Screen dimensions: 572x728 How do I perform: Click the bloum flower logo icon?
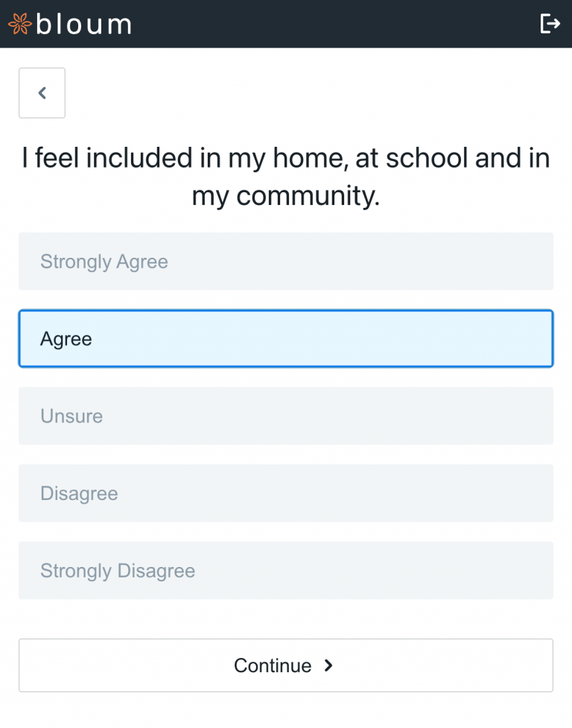click(x=19, y=24)
